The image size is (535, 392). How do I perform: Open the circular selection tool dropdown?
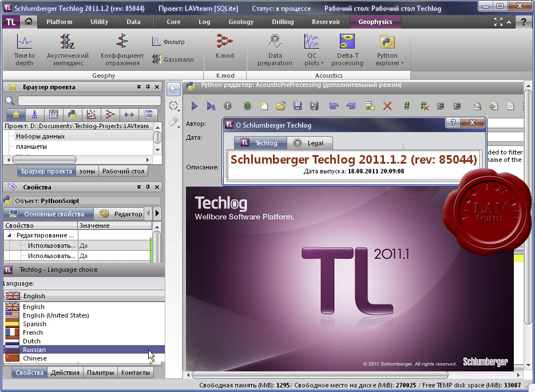tap(180, 110)
